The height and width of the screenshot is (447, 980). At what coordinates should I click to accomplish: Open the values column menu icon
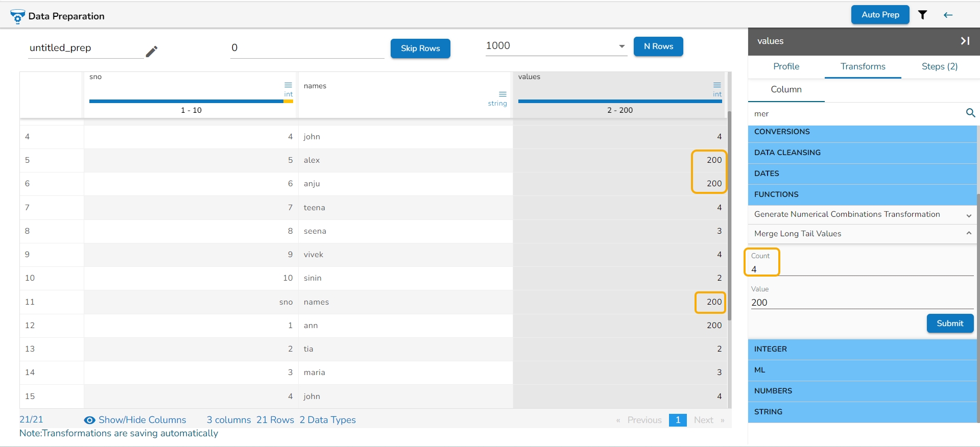[x=717, y=85]
